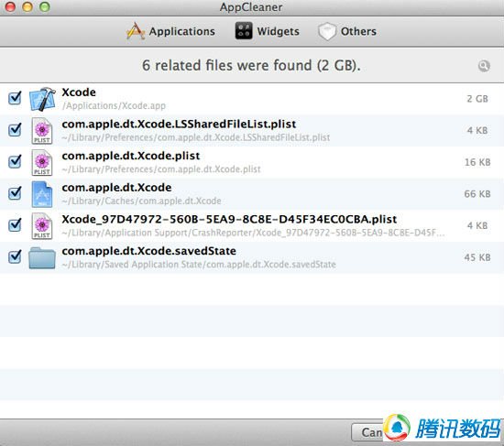Switch to the Widgets tab
This screenshot has width=504, height=446.
coord(267,31)
